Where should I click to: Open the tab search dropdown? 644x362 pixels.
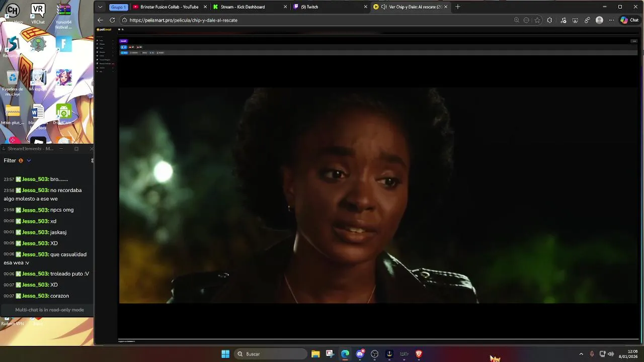pos(100,7)
